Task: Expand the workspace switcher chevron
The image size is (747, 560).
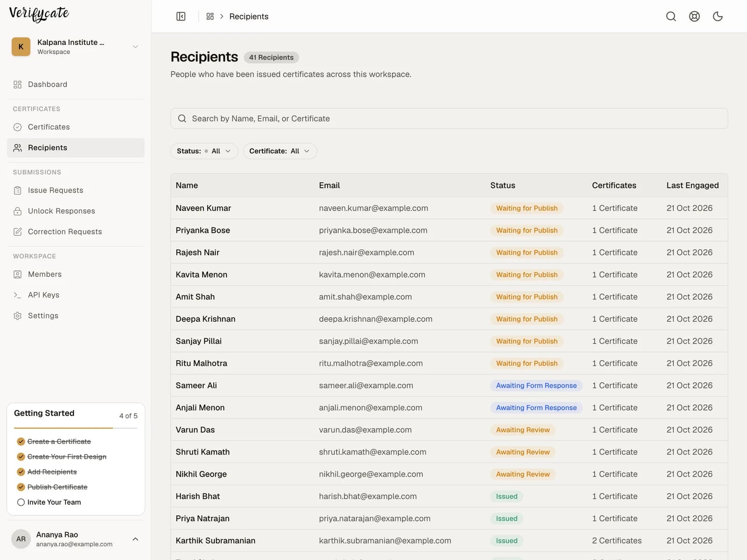Action: (x=135, y=47)
